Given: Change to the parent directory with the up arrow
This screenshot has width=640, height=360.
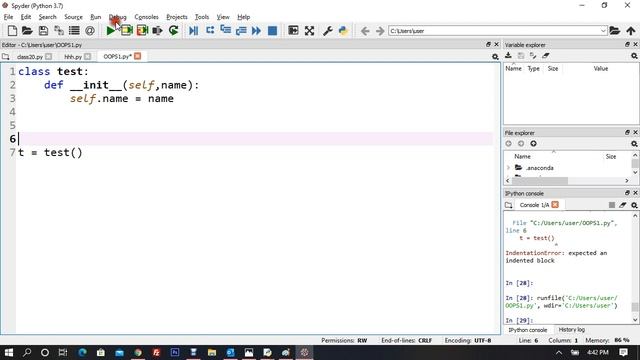Looking at the screenshot, I should 631,31.
